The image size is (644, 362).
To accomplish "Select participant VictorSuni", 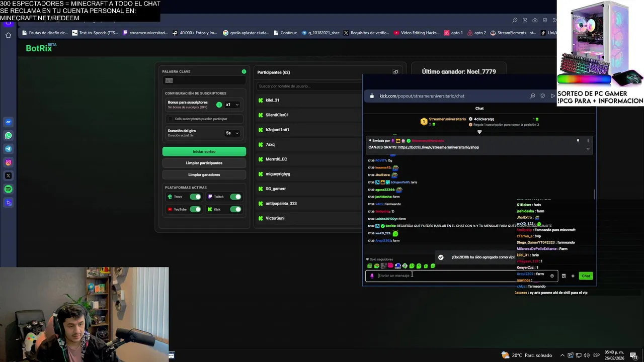I will tap(309, 218).
